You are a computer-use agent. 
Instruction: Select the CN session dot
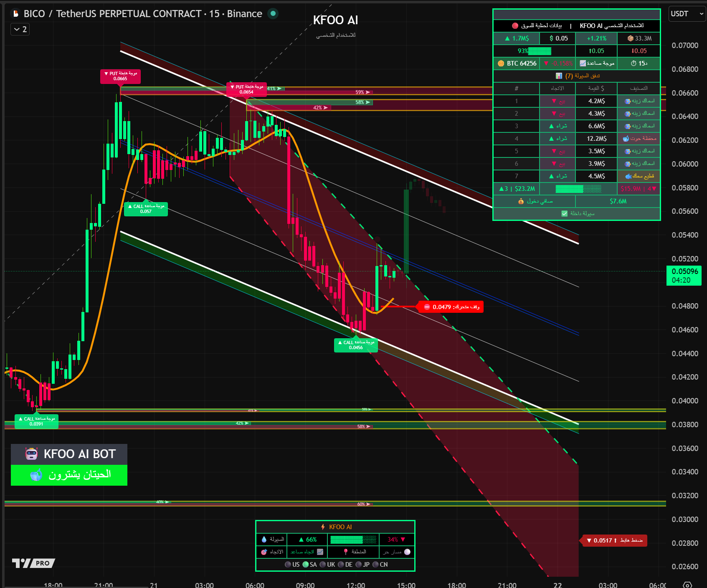375,565
